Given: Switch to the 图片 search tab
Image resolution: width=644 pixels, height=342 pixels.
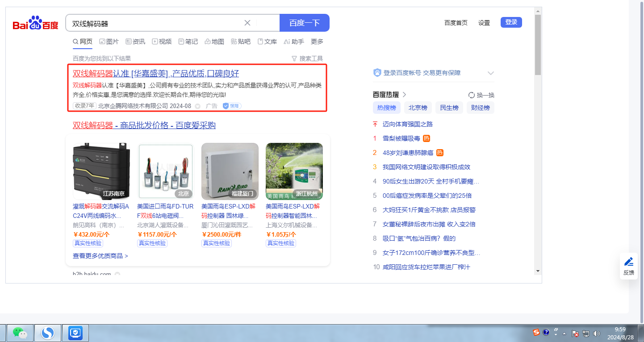Looking at the screenshot, I should 109,42.
